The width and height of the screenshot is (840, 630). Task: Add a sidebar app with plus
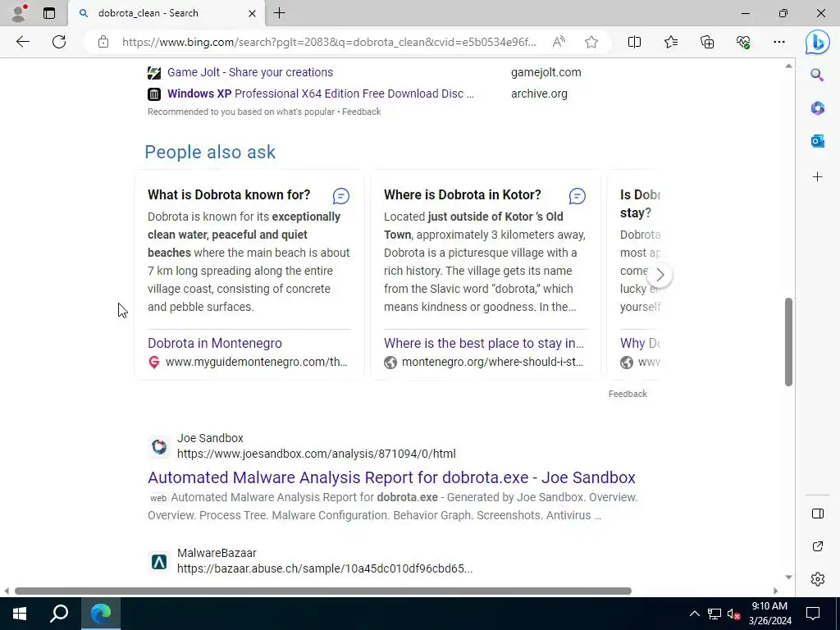click(x=818, y=177)
